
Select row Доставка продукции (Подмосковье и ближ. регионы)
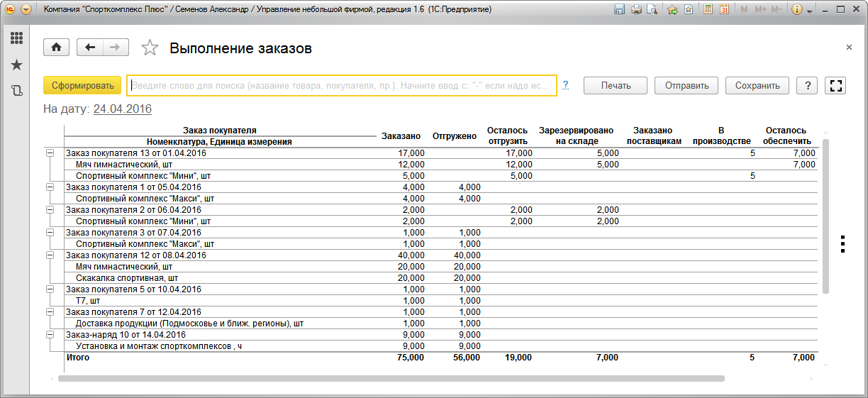coord(440,323)
